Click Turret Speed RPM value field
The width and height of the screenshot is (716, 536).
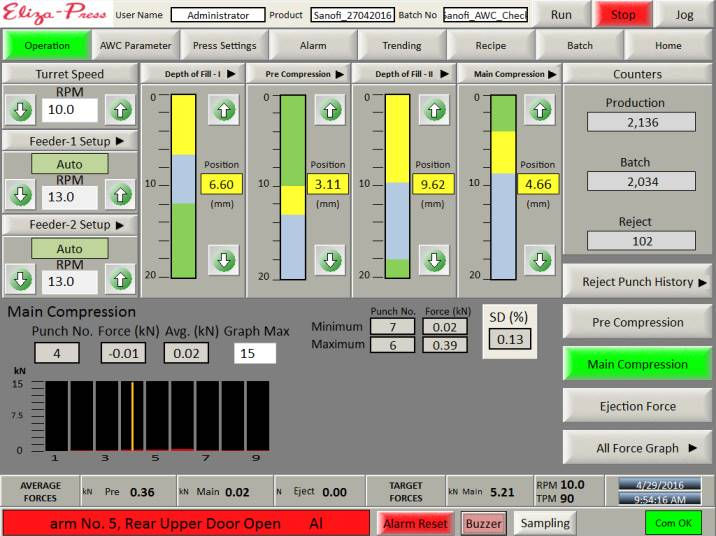click(70, 110)
